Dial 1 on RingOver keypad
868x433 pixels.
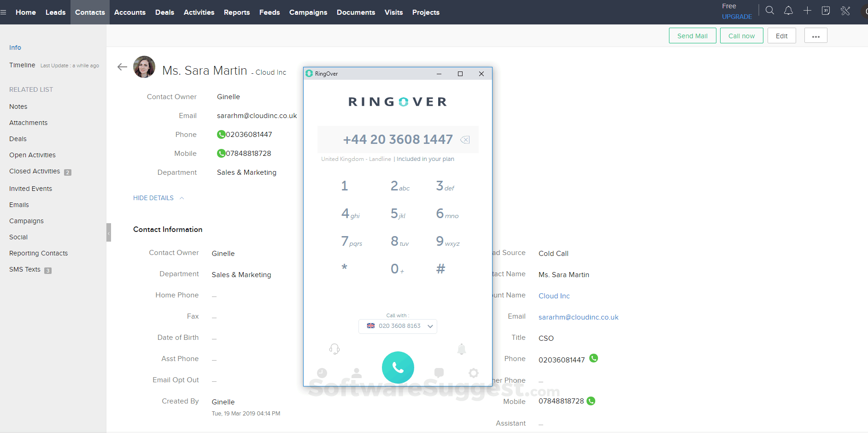coord(345,186)
